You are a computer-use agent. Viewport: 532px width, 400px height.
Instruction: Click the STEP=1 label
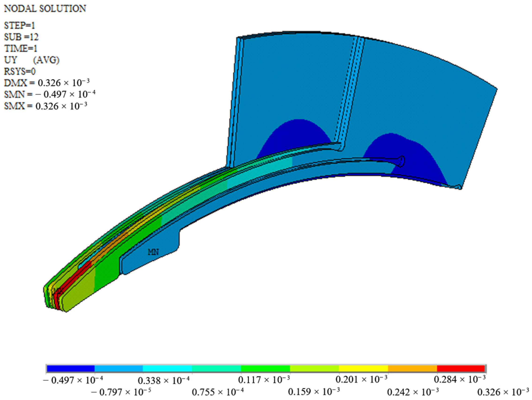[19, 26]
